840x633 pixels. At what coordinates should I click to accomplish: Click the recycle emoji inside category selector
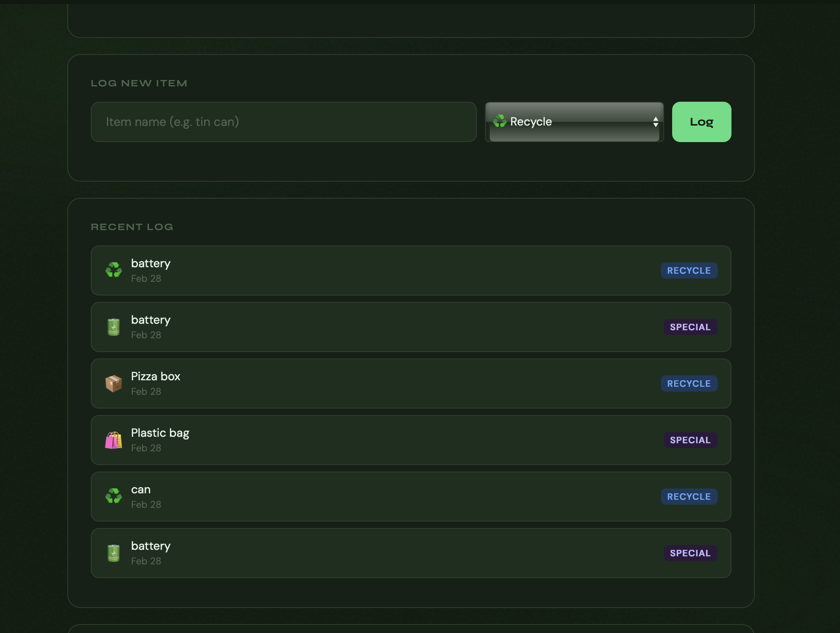(499, 121)
